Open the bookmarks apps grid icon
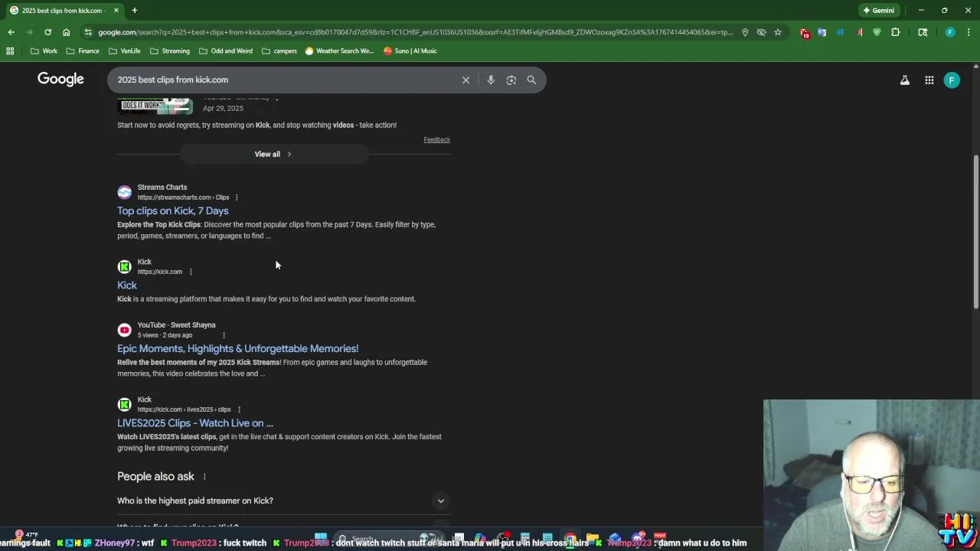The image size is (980, 551). tap(10, 51)
